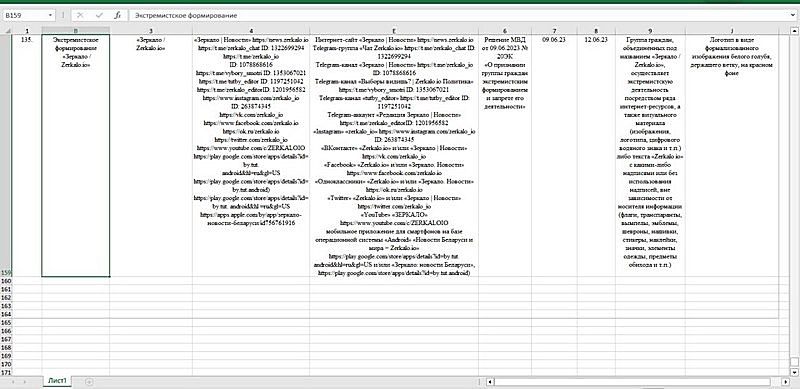Click the vertical scrollbar down arrow

pyautogui.click(x=794, y=372)
